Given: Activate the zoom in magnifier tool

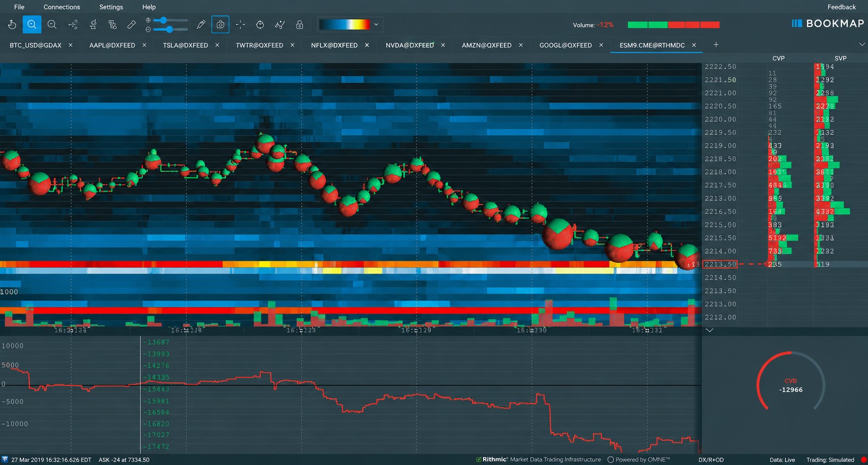Looking at the screenshot, I should point(32,24).
